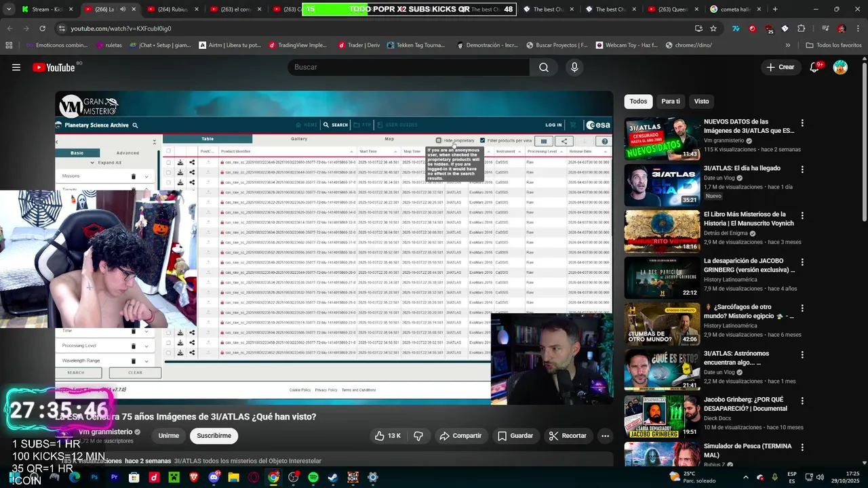
Task: Open the Vm granmisterio channel name below video
Action: click(105, 432)
